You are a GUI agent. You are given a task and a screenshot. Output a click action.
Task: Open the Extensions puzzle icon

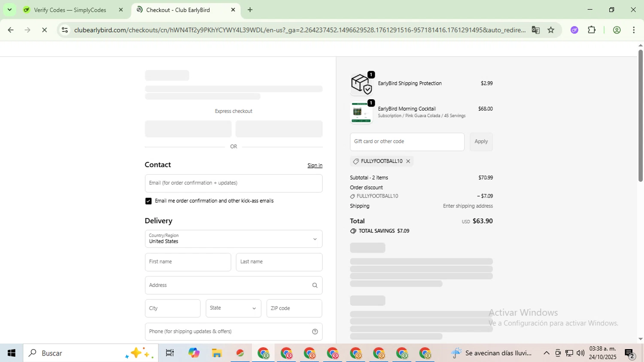[x=592, y=30]
